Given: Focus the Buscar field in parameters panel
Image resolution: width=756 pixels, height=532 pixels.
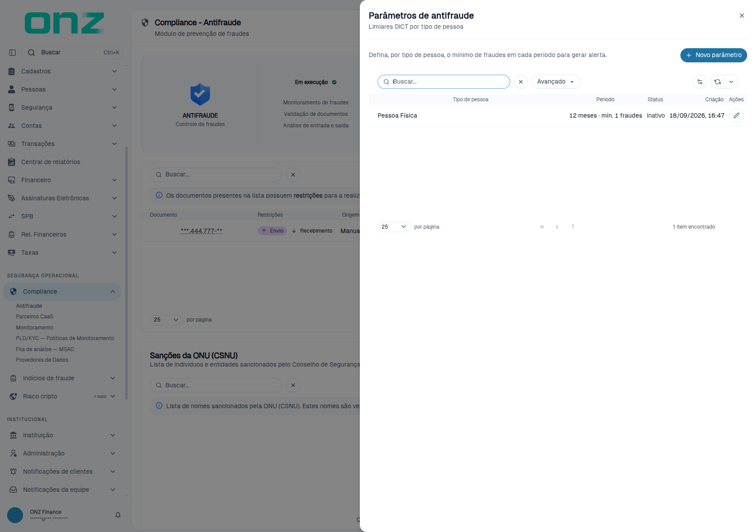Looking at the screenshot, I should coord(444,82).
